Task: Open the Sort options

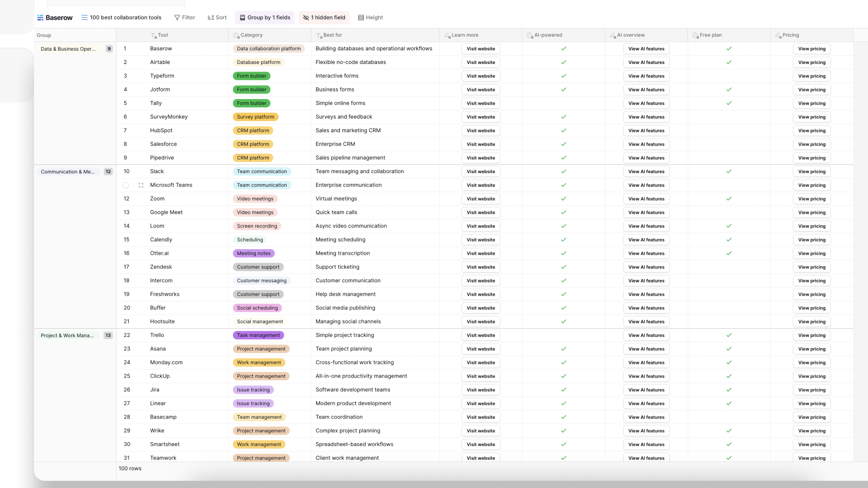Action: [217, 17]
